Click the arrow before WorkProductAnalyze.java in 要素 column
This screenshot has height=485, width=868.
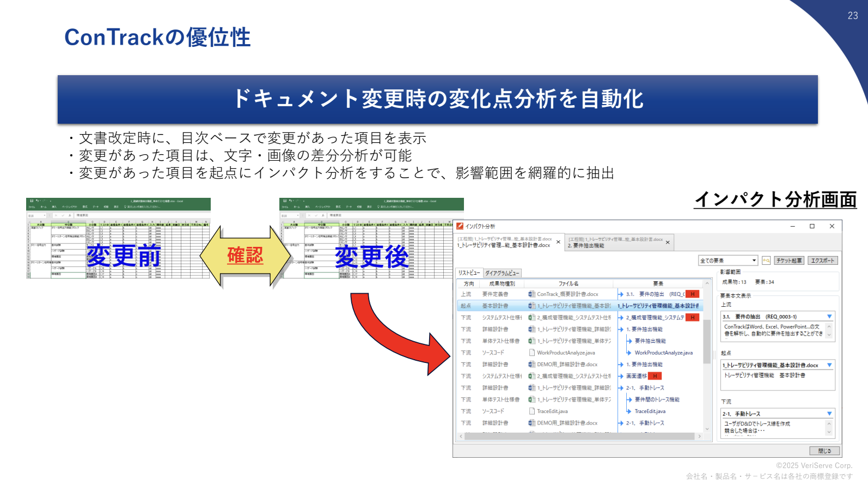pyautogui.click(x=629, y=353)
